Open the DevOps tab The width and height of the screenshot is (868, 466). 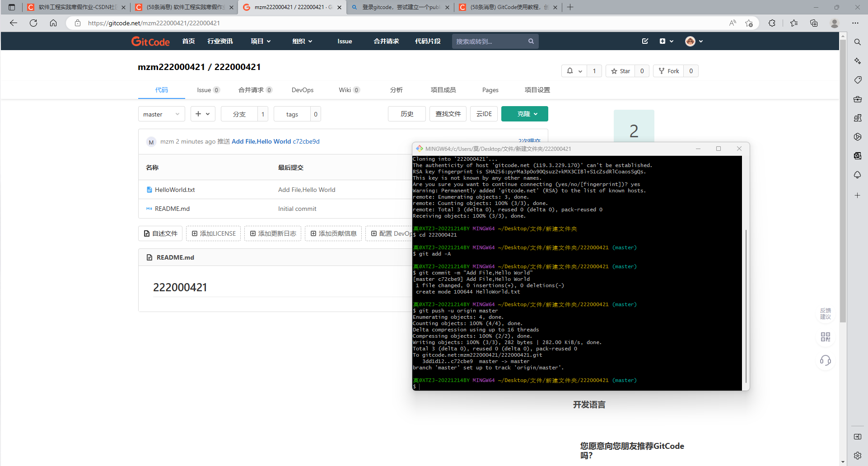click(303, 90)
